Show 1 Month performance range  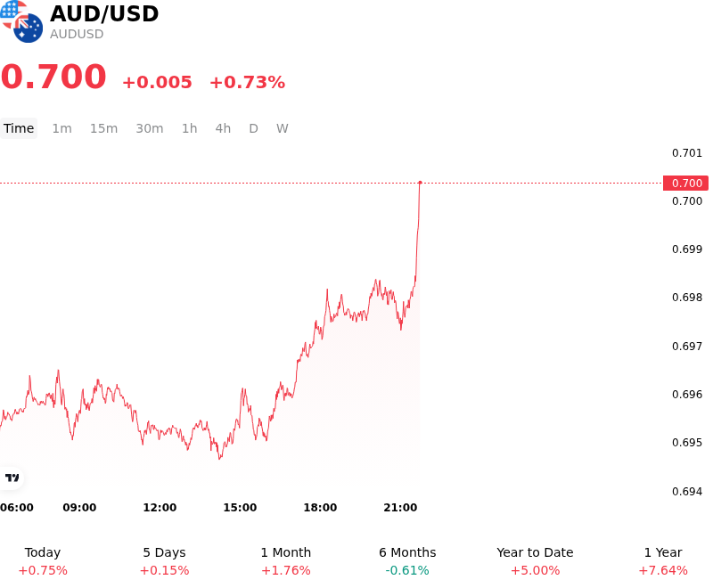(x=286, y=561)
